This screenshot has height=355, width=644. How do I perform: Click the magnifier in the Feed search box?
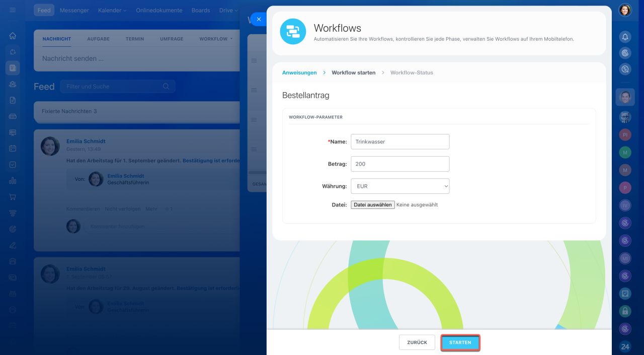click(x=166, y=87)
